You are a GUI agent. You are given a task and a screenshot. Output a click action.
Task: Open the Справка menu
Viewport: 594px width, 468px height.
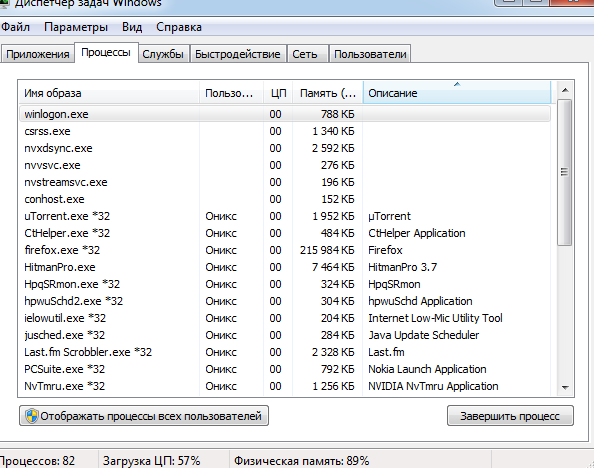tap(178, 27)
